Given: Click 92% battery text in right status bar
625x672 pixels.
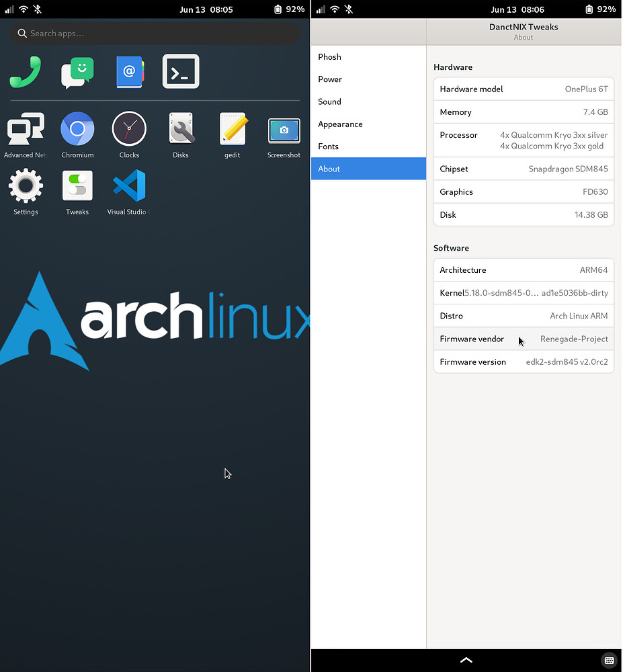Looking at the screenshot, I should coord(606,9).
